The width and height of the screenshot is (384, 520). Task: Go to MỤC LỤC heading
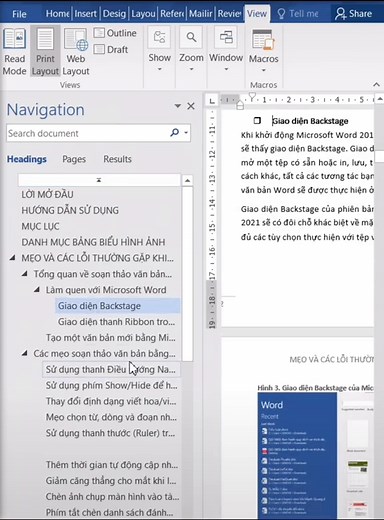40,226
